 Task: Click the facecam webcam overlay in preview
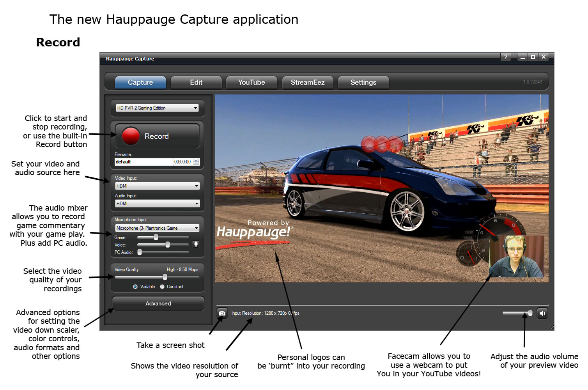[x=517, y=256]
